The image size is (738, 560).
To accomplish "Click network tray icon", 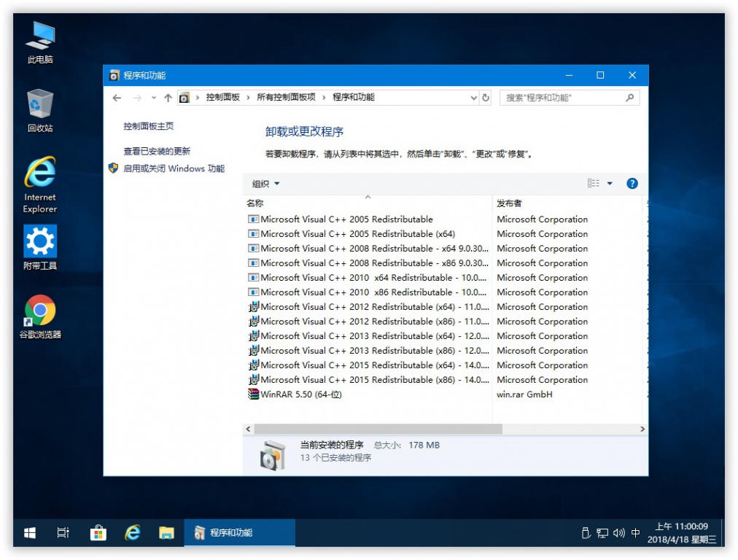I will pyautogui.click(x=602, y=533).
